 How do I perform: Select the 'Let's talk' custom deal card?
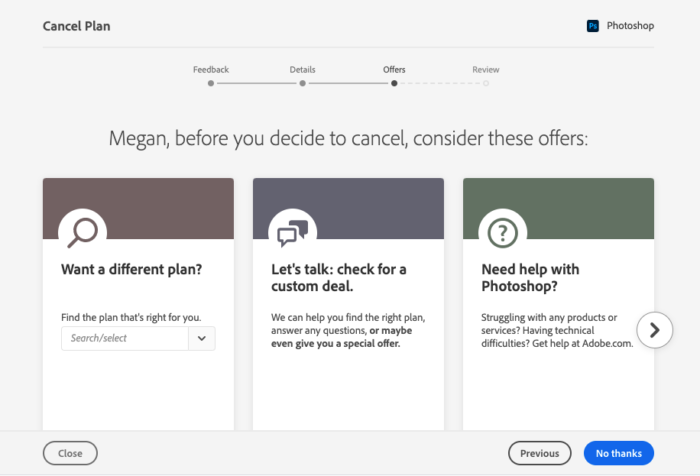click(x=348, y=304)
